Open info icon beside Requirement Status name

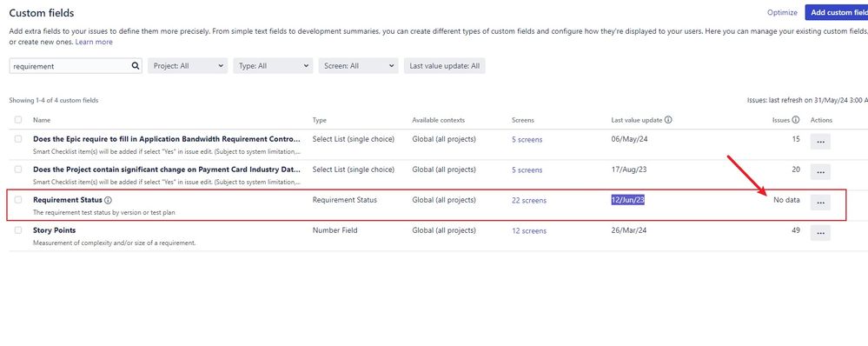(x=108, y=200)
